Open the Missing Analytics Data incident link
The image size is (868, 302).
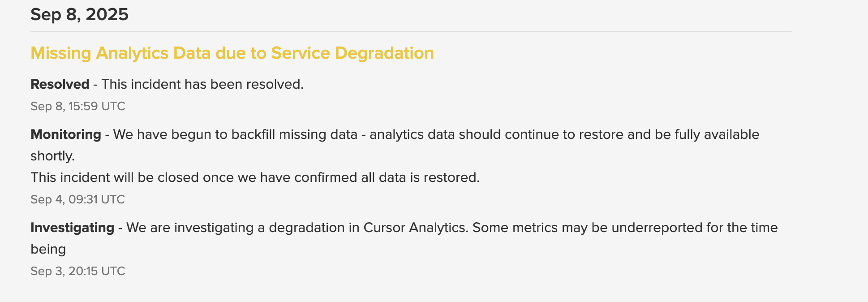(x=232, y=53)
